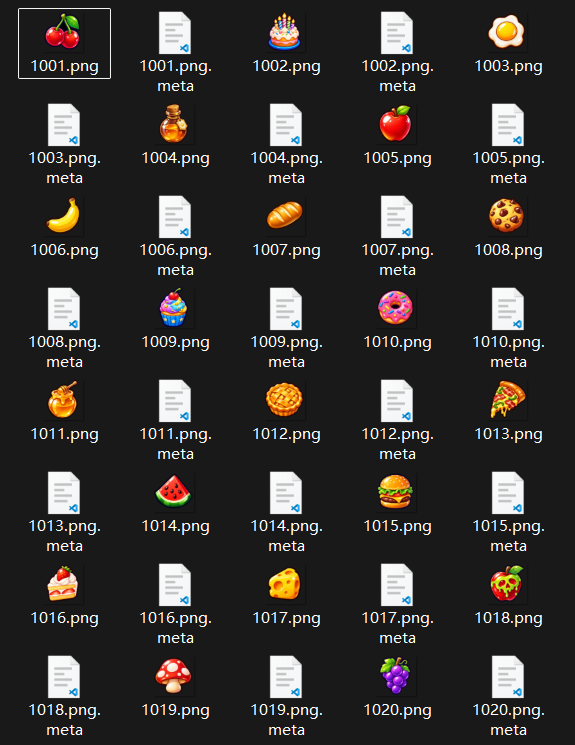The image size is (575, 745).
Task: Click the file name text "1008.png"
Action: tap(508, 251)
